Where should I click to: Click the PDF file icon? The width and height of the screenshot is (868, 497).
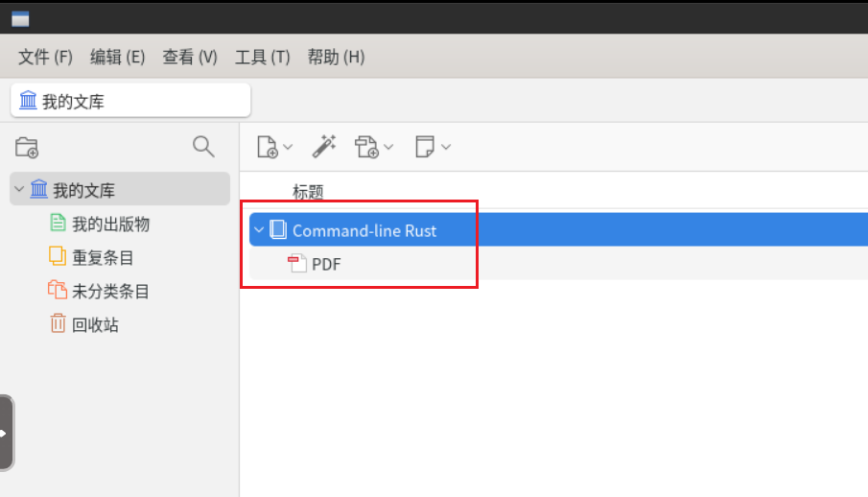pos(297,263)
